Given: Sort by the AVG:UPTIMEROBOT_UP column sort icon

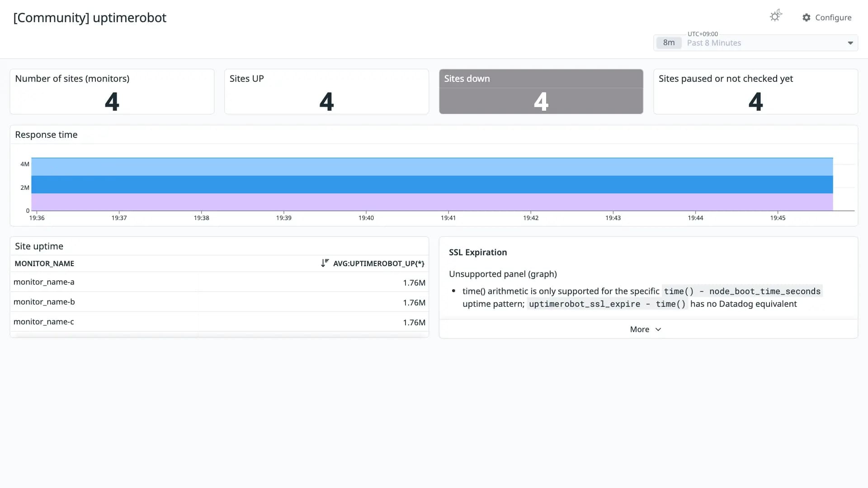Looking at the screenshot, I should pyautogui.click(x=325, y=263).
